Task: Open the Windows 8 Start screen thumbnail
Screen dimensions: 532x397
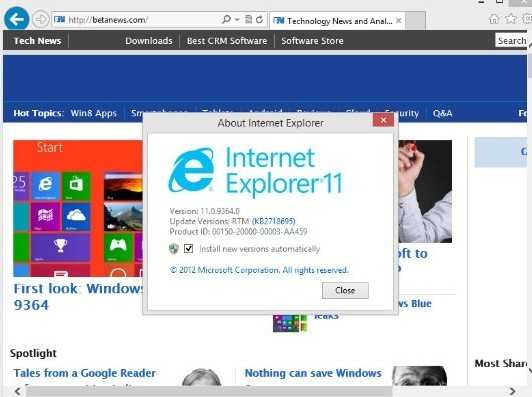Action: coord(78,208)
